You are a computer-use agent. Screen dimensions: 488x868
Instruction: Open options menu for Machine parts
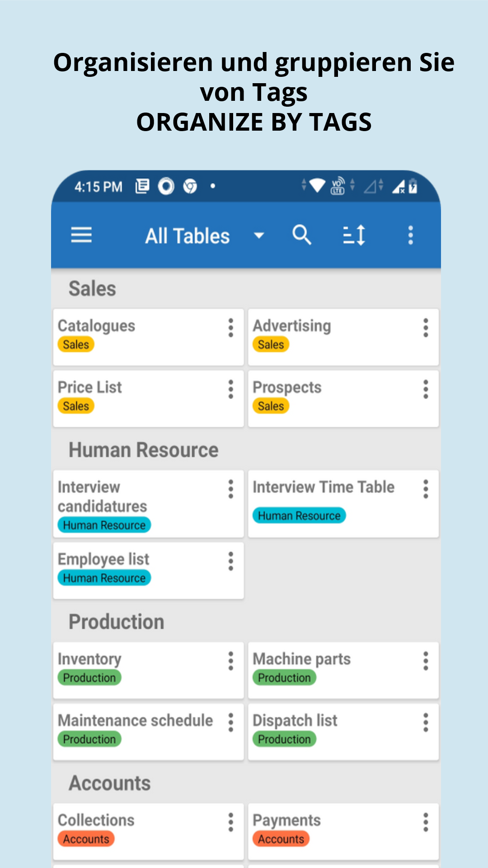pyautogui.click(x=426, y=661)
